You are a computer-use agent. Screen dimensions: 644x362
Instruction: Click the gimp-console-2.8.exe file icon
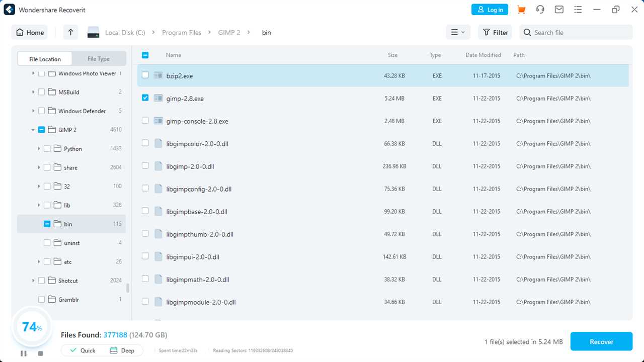click(x=158, y=121)
